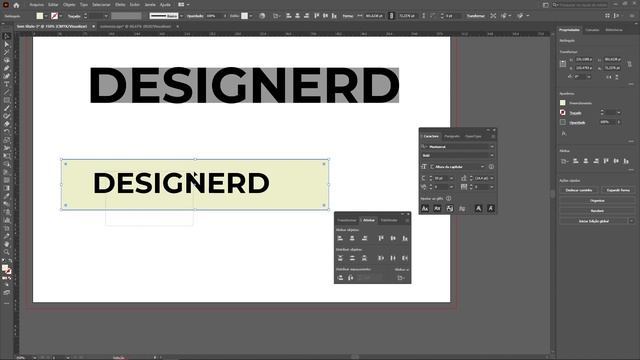Toggle snap to glyph bounds button
Screen dimensions: 640x360
449,209
